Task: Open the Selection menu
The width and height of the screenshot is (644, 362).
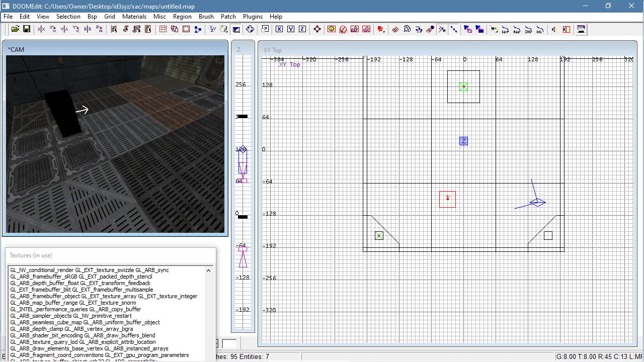Action: (68, 16)
